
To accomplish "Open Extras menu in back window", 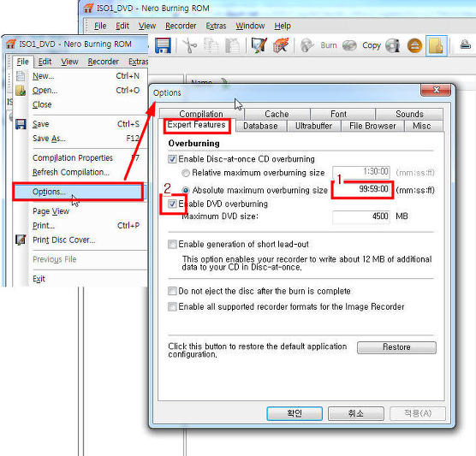I will pos(216,26).
